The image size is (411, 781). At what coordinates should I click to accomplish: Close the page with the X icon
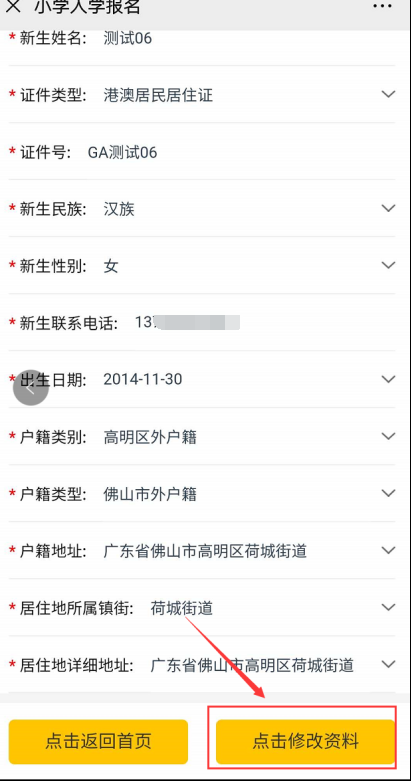click(14, 6)
